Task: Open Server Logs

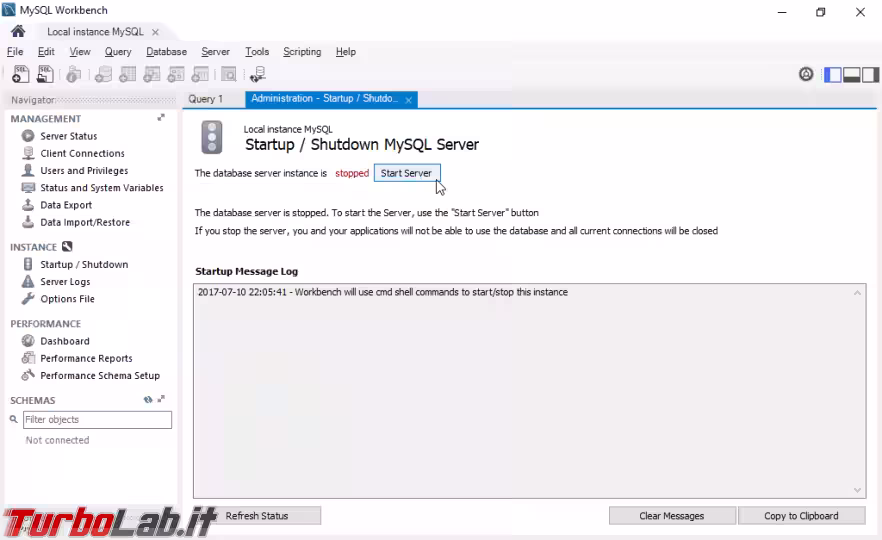Action: tap(65, 282)
